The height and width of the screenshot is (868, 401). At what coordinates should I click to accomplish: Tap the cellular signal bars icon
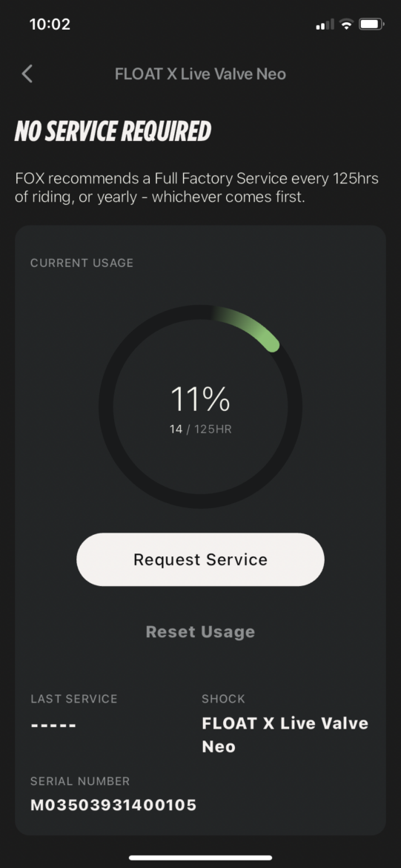point(325,25)
